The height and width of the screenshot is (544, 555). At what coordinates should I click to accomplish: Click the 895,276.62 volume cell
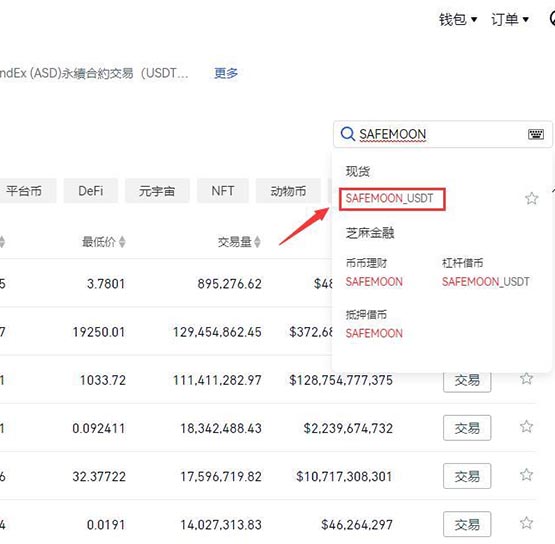click(229, 284)
